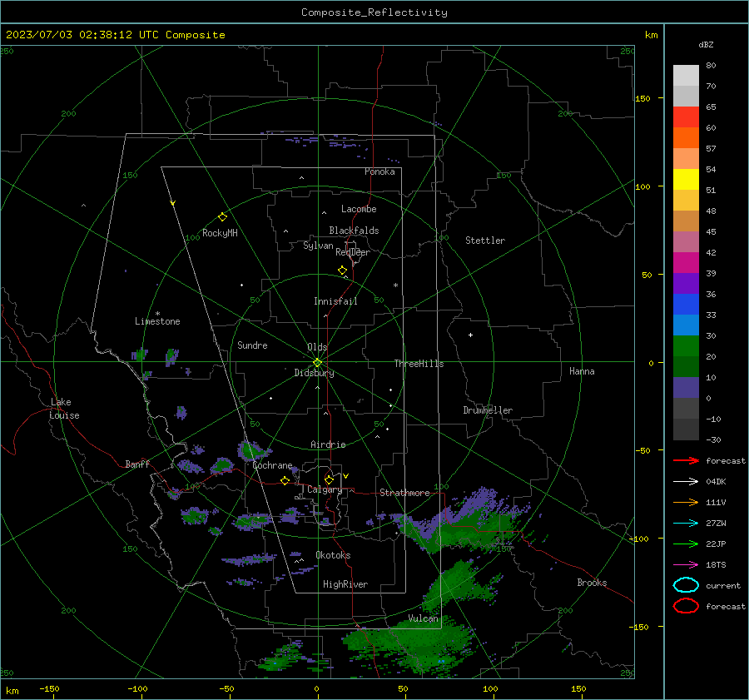Click the Sundre town label

[252, 345]
